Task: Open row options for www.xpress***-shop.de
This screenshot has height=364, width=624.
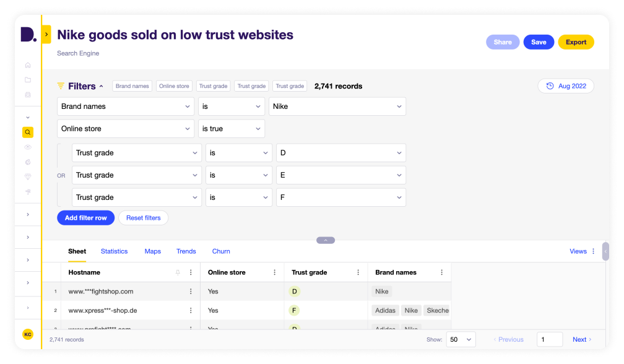Action: (x=191, y=310)
